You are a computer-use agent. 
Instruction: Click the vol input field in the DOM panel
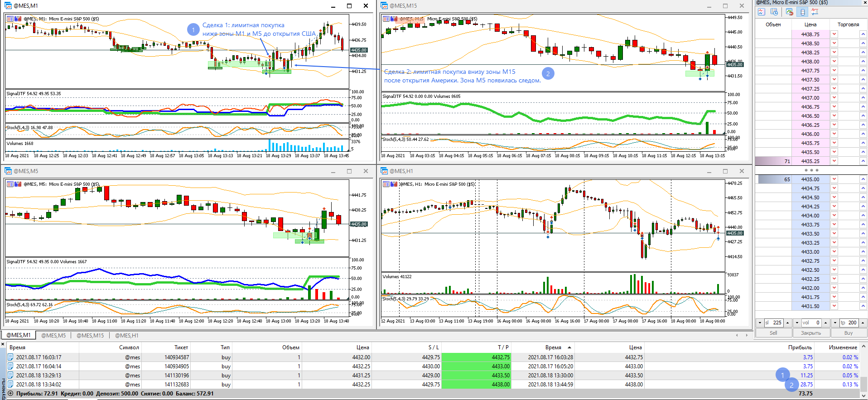tap(811, 323)
